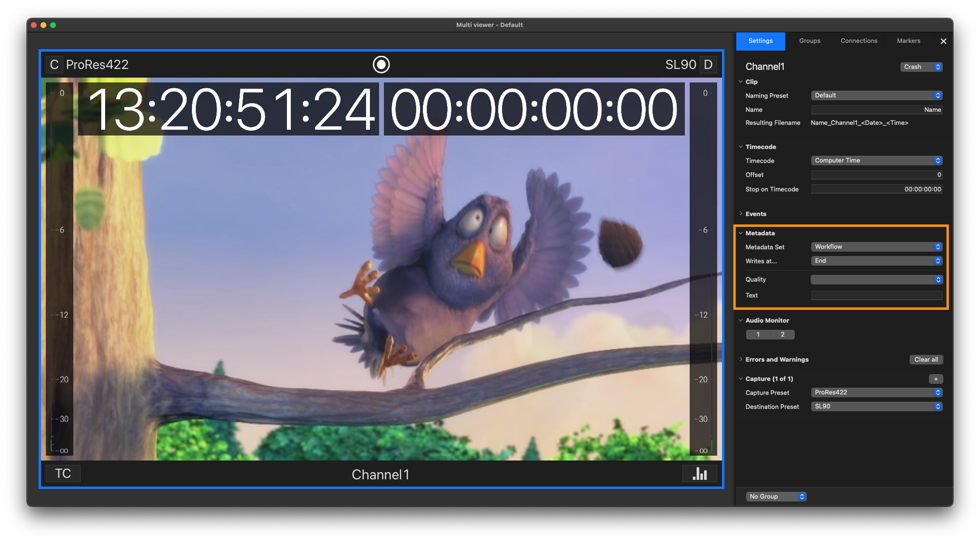Click the record button above the video
The image size is (980, 542).
click(x=381, y=65)
